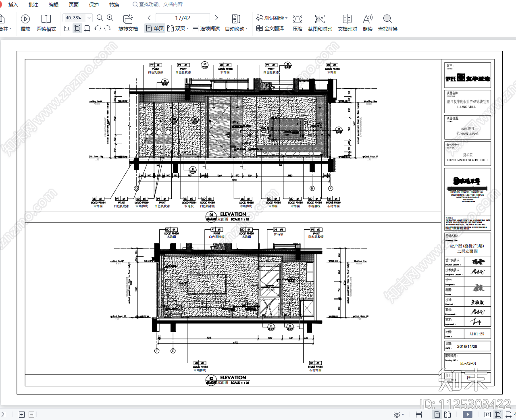Rotate view clockwise
This screenshot has width=516, height=420.
click(x=108, y=29)
